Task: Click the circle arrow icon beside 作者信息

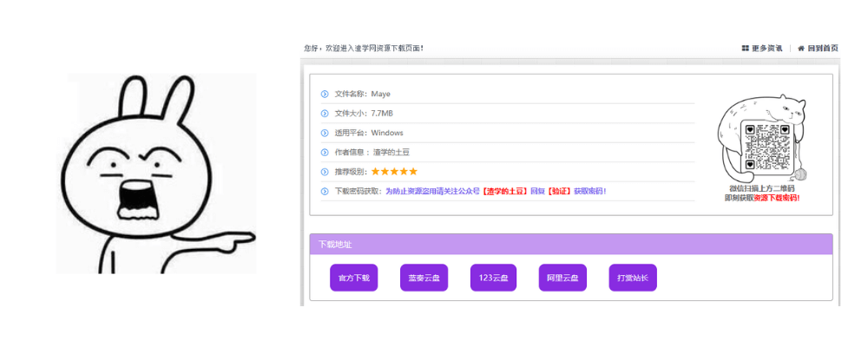Action: point(325,152)
